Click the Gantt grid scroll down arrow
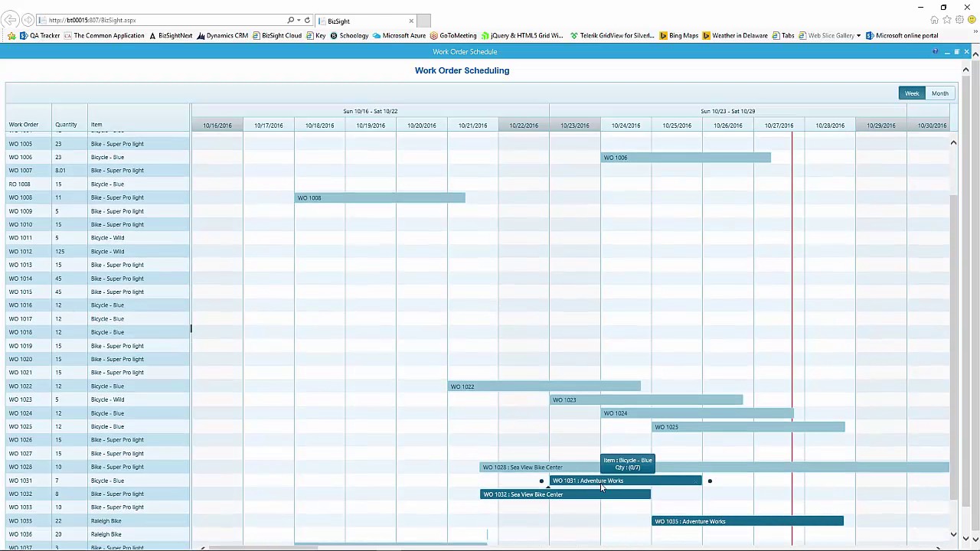Screen dimensions: 980x551 click(953, 535)
